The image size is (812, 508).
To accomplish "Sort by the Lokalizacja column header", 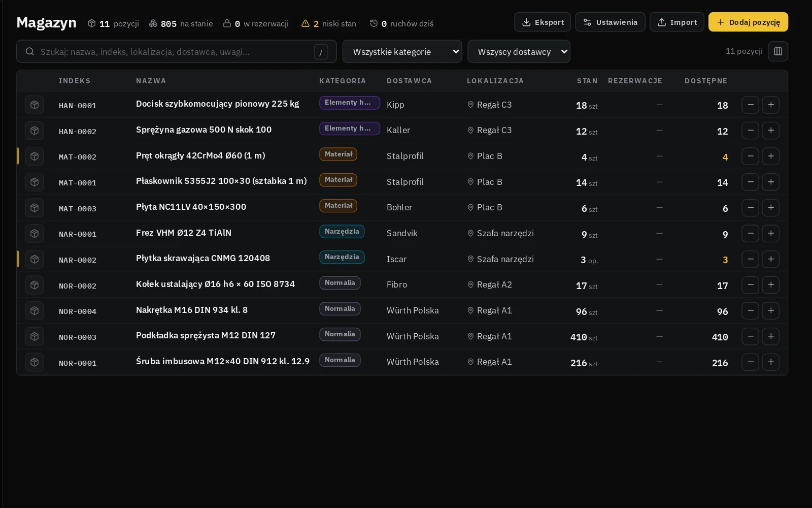I will click(x=495, y=81).
